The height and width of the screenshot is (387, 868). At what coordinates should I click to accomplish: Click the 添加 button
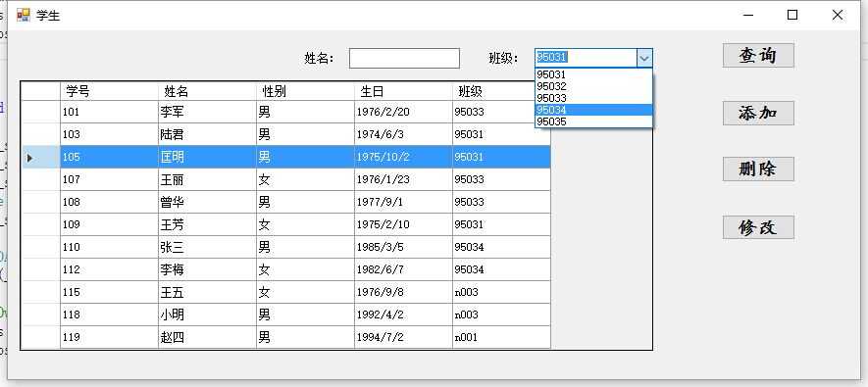click(x=758, y=113)
